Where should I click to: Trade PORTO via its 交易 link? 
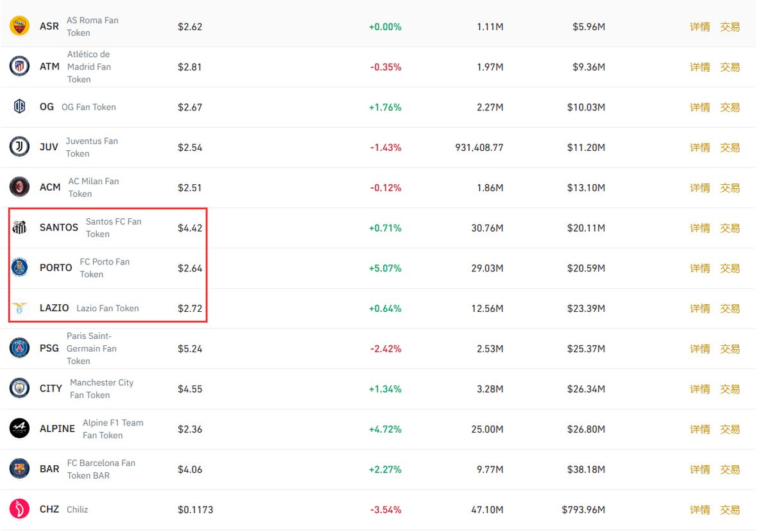pyautogui.click(x=730, y=268)
